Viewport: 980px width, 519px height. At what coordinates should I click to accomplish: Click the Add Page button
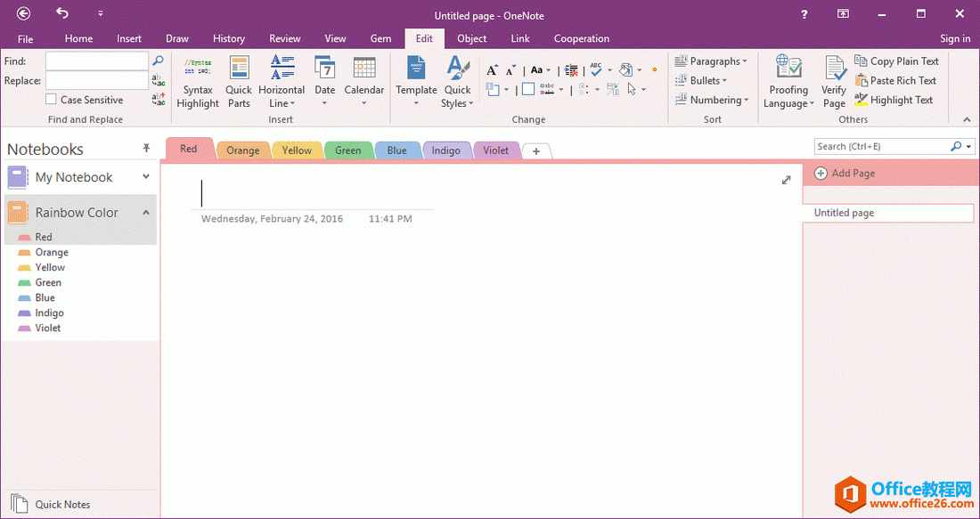click(845, 174)
